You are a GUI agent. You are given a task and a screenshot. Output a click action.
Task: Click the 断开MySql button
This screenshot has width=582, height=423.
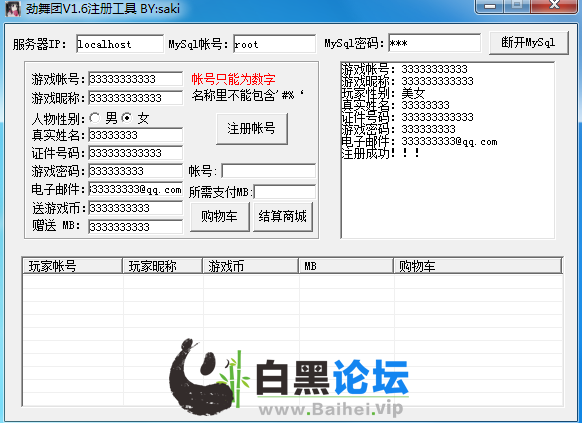coord(529,43)
